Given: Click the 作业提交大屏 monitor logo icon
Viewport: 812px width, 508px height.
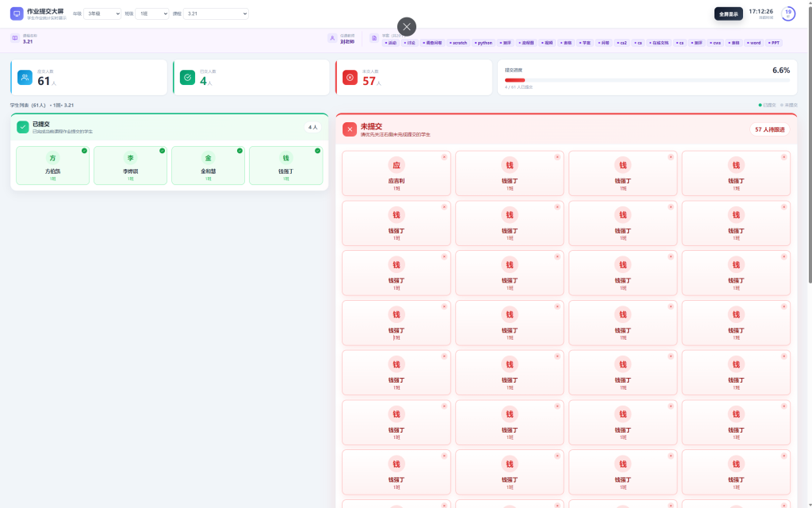Looking at the screenshot, I should point(17,13).
